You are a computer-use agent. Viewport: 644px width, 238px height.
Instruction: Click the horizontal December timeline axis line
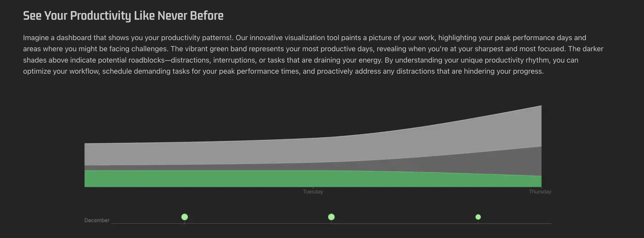pos(331,223)
